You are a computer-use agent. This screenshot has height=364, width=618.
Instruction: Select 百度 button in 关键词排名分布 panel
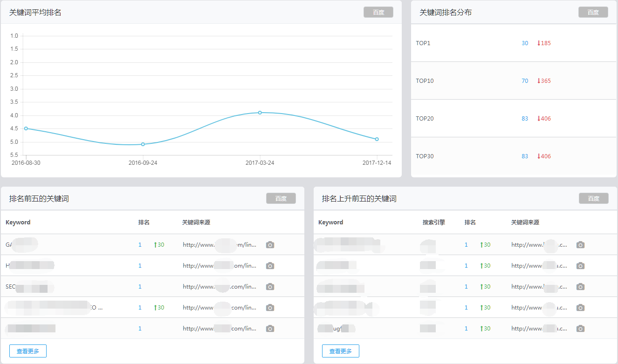coord(593,12)
